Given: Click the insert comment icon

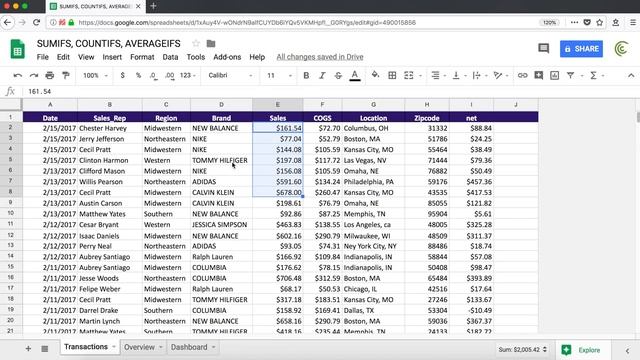Looking at the screenshot, I should tap(539, 76).
